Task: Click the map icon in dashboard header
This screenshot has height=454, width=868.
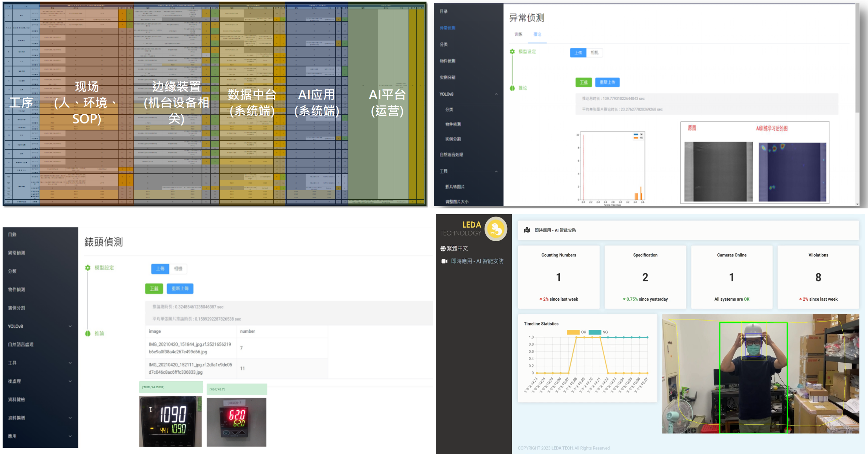Action: (x=527, y=230)
